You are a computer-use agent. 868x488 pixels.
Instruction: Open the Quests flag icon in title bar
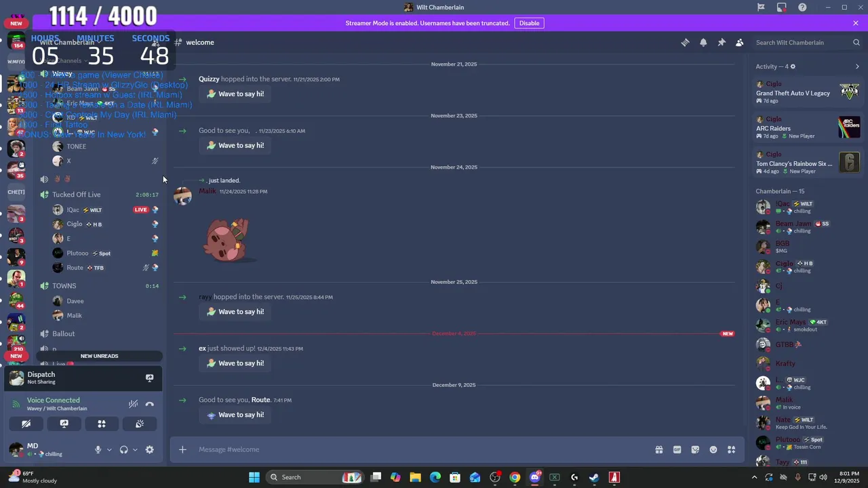(761, 7)
